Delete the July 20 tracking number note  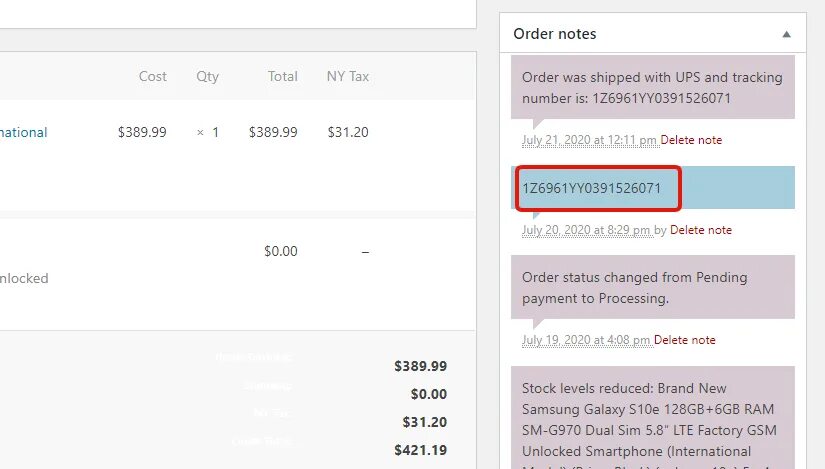[700, 230]
